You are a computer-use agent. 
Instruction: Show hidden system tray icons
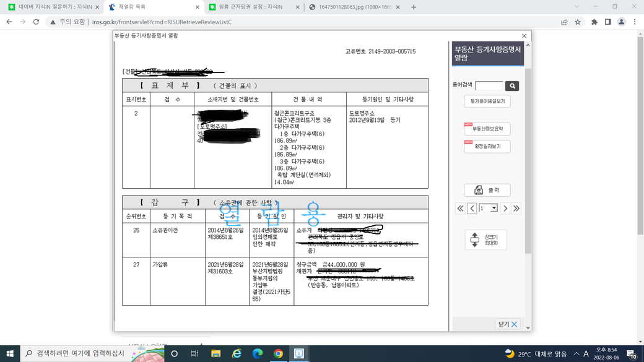[576, 354]
